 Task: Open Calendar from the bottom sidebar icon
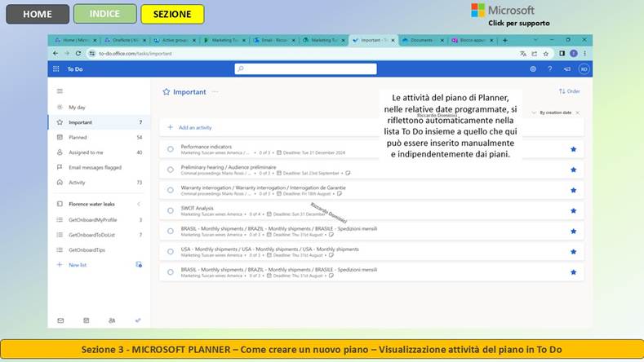[86, 320]
